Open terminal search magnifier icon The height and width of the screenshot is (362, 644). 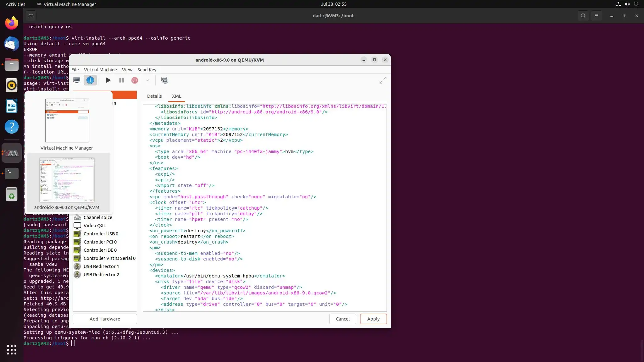pos(583,16)
